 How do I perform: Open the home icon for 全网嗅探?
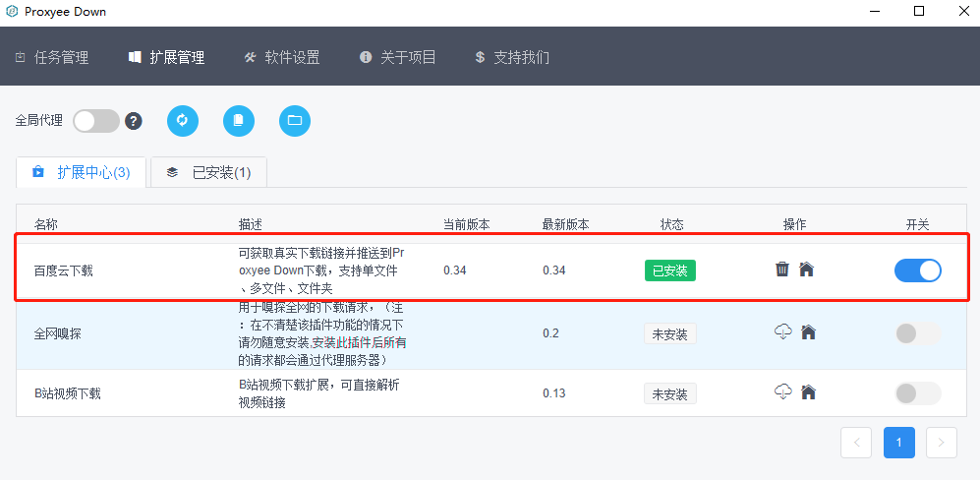(809, 331)
